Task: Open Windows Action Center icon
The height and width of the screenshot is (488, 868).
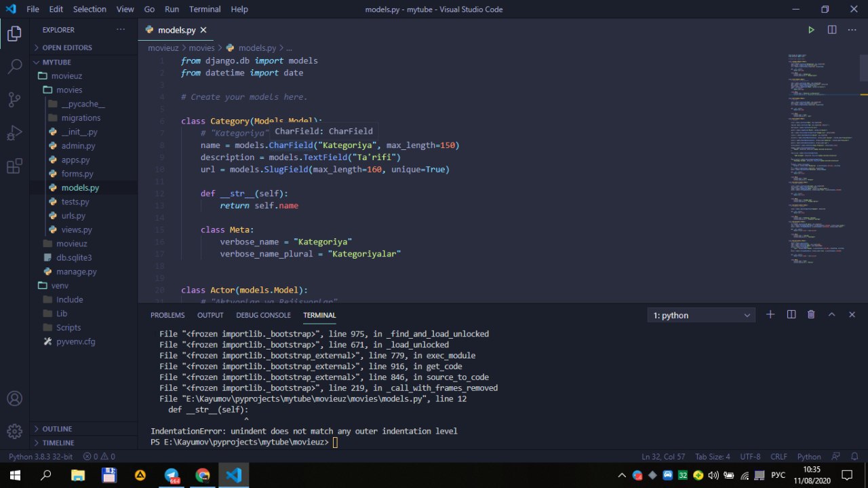Action: (847, 475)
